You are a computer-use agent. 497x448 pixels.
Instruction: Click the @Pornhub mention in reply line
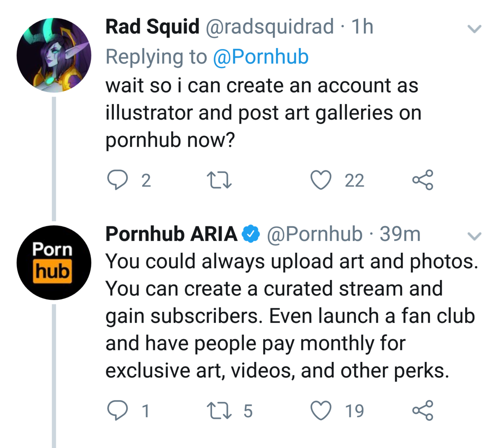(261, 57)
